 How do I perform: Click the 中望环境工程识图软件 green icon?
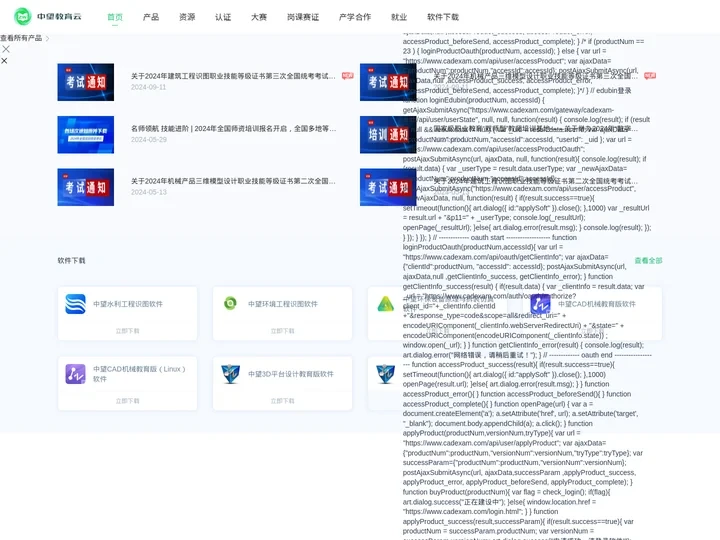click(230, 303)
